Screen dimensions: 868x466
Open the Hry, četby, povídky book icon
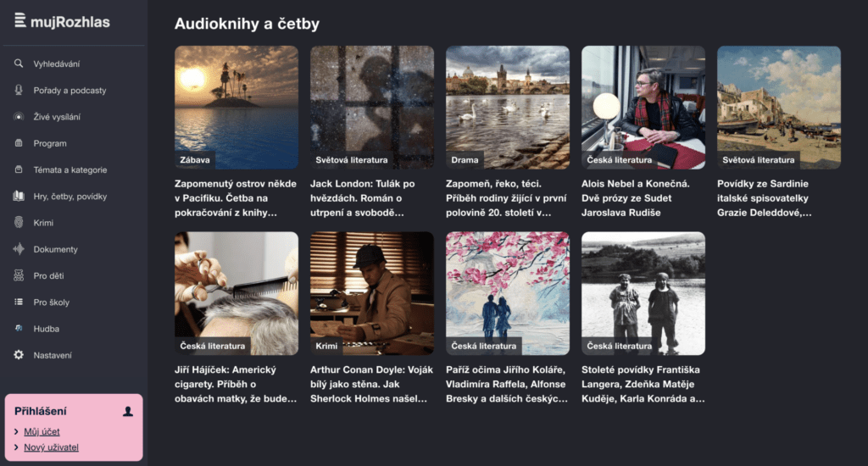click(19, 196)
